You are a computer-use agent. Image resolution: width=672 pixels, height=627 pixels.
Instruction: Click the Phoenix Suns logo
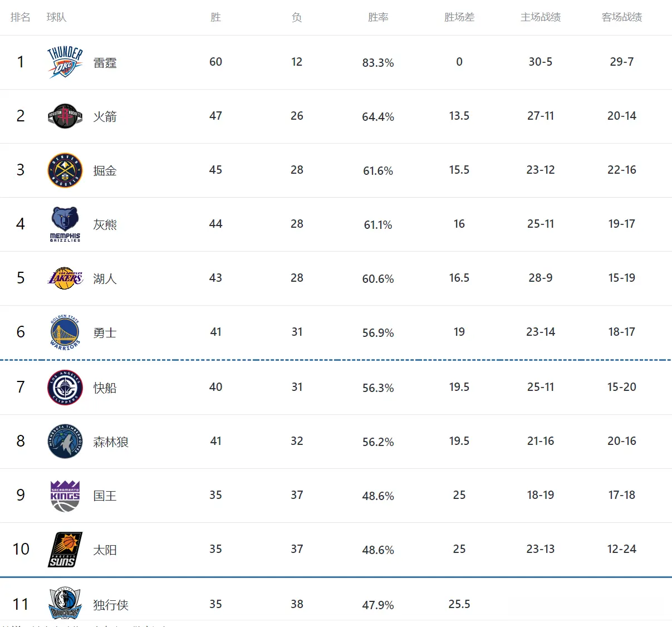click(x=65, y=550)
